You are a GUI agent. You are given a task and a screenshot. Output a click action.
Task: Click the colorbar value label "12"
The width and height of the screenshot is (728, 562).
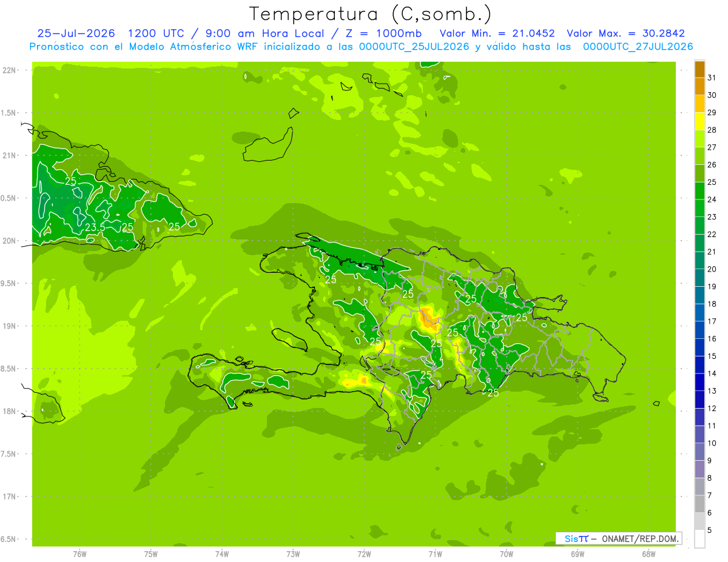[712, 408]
